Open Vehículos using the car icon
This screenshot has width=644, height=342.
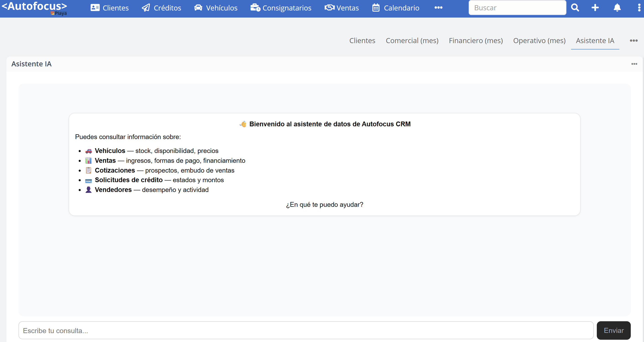(x=198, y=8)
